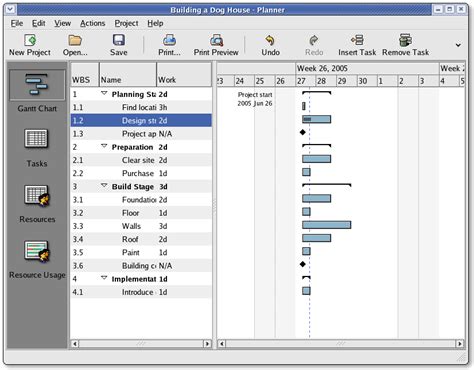Image resolution: width=474 pixels, height=370 pixels.
Task: Collapse the Implementation task group
Action: click(104, 278)
